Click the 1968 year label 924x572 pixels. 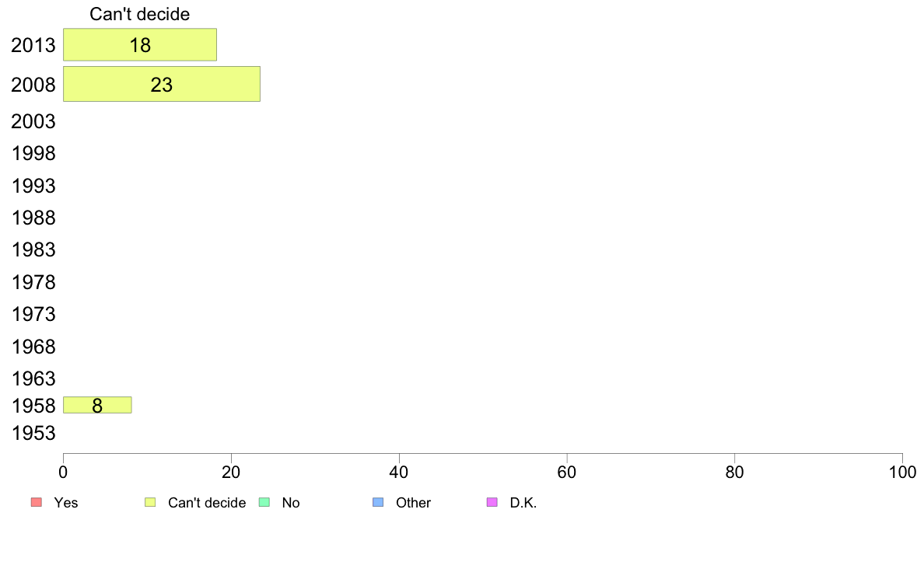(x=33, y=347)
